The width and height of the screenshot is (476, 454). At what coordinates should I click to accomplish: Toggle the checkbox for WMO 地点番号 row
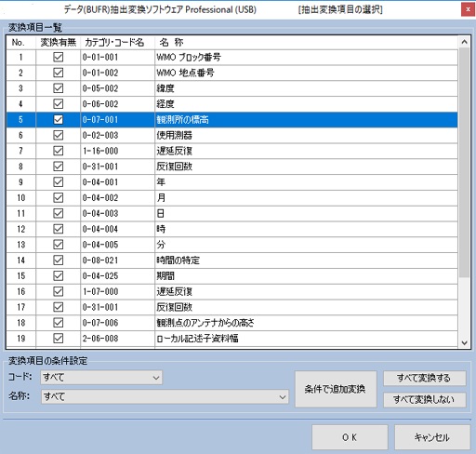[x=59, y=73]
